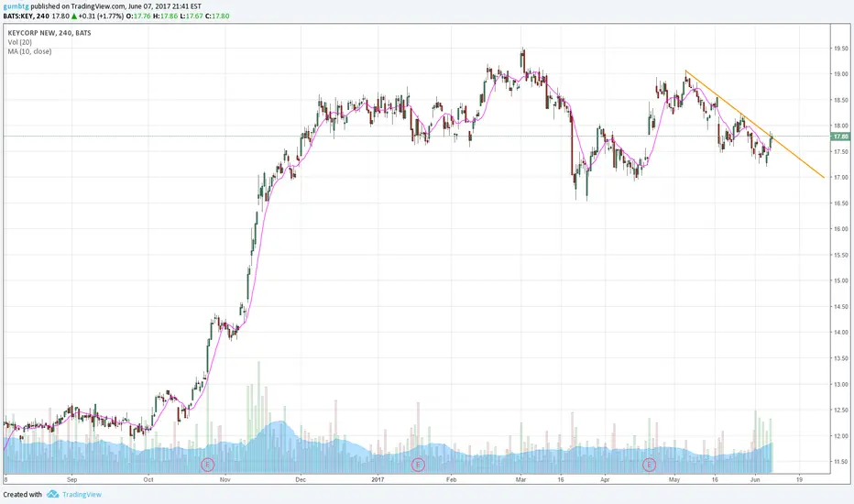Viewport: 854px width, 504px height.
Task: Click the Nov label on time axis
Action: (224, 480)
